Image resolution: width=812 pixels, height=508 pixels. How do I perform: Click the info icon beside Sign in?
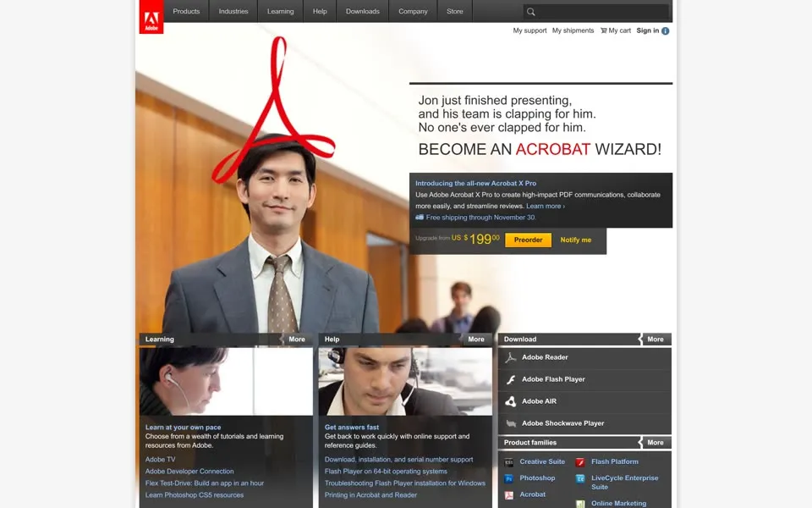[x=666, y=31]
